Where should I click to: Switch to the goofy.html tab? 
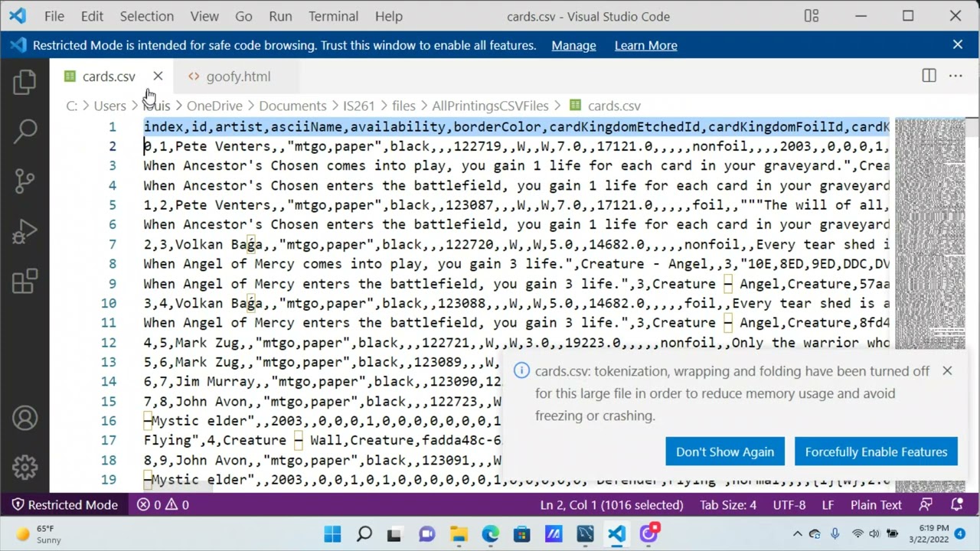pyautogui.click(x=237, y=76)
